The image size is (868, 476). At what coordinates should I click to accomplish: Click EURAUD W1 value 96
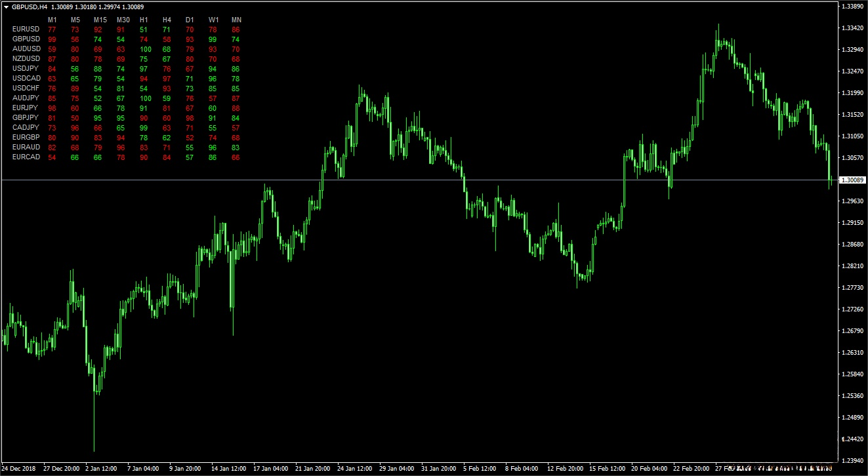tap(213, 147)
